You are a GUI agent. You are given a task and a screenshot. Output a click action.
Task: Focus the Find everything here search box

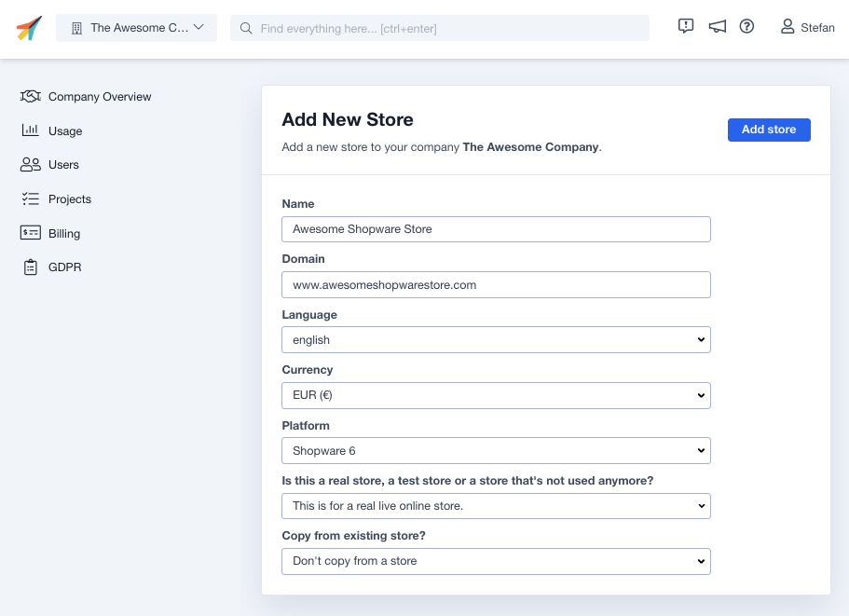click(x=440, y=28)
